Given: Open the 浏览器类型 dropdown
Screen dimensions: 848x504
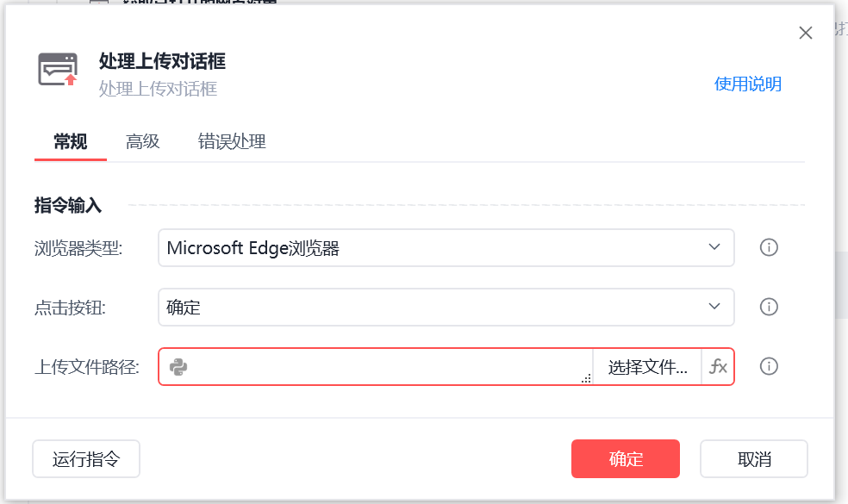Looking at the screenshot, I should [x=446, y=247].
